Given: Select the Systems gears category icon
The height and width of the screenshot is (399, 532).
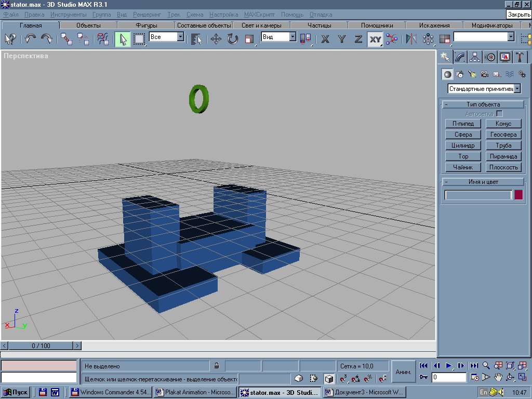Looking at the screenshot, I should [x=522, y=74].
